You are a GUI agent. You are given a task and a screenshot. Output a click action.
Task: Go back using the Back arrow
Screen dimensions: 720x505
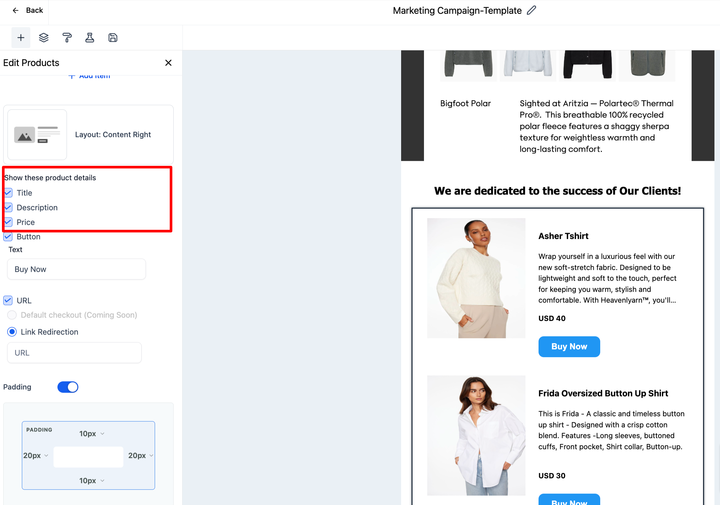coord(27,10)
